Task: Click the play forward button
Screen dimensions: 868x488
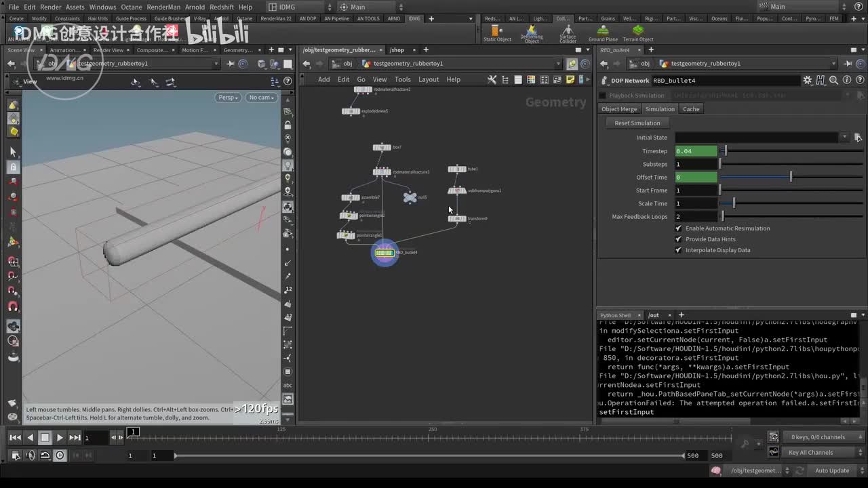Action: coord(60,438)
